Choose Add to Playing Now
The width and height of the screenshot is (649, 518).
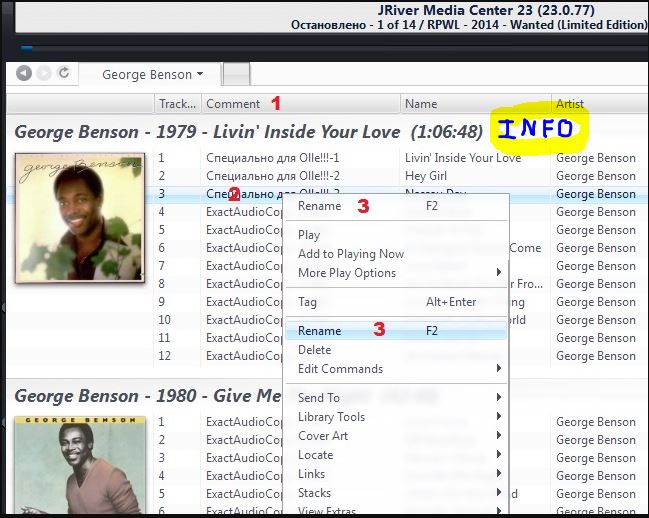coord(396,254)
